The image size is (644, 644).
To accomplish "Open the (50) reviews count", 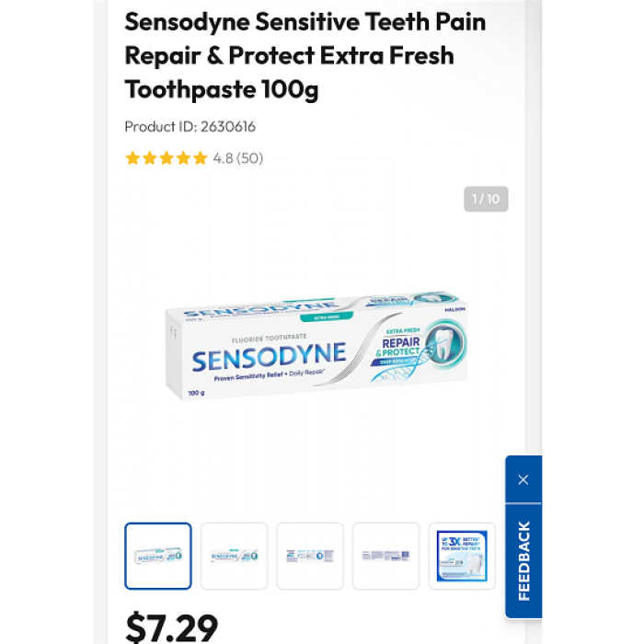I will [249, 158].
